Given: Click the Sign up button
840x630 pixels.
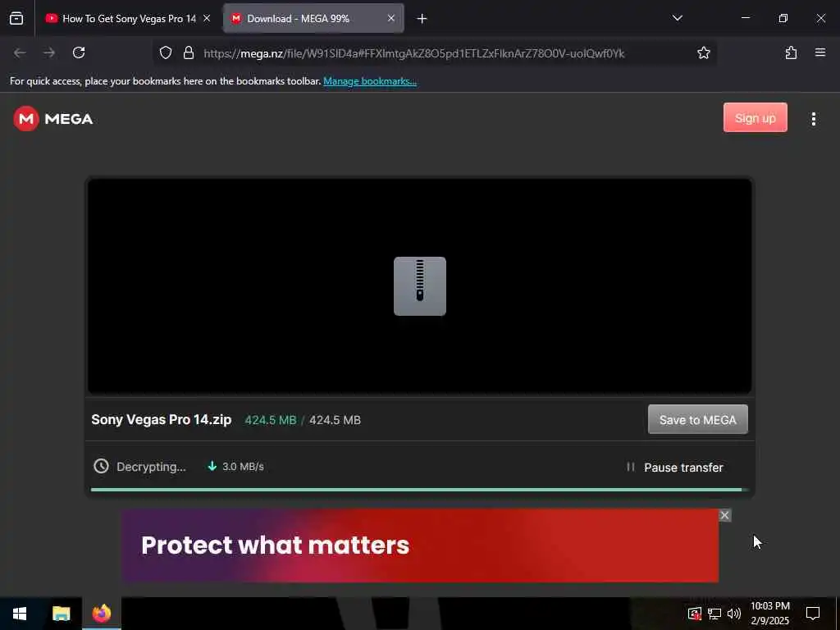Looking at the screenshot, I should pyautogui.click(x=756, y=117).
